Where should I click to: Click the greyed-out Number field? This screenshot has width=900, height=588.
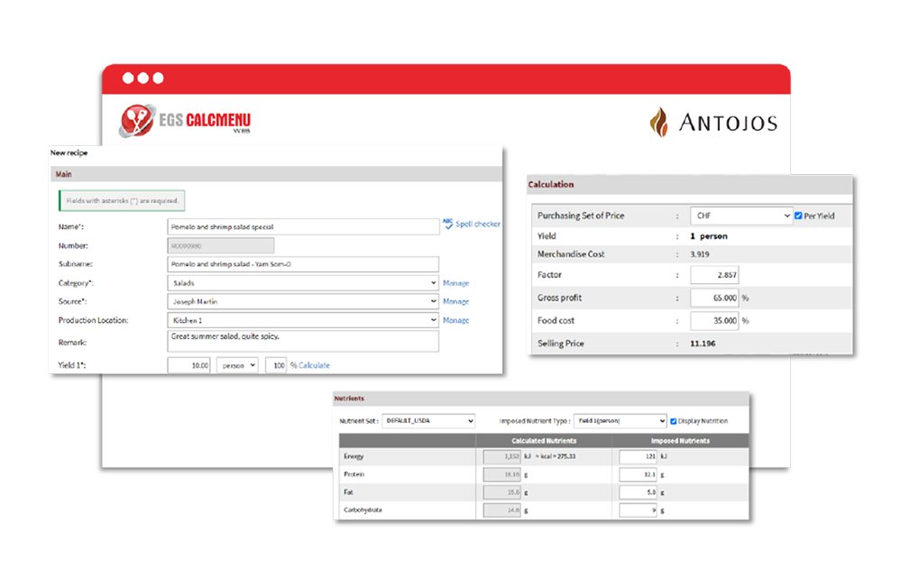[220, 246]
